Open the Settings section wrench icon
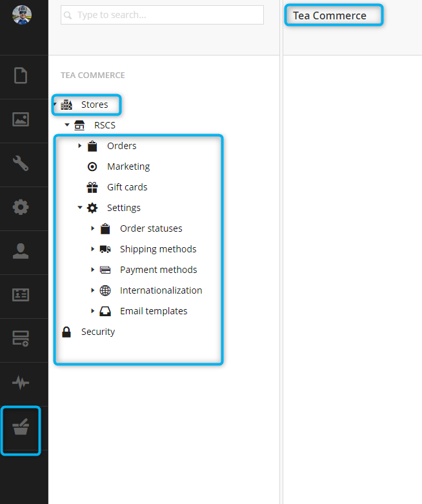The height and width of the screenshot is (504, 422). coord(21,163)
